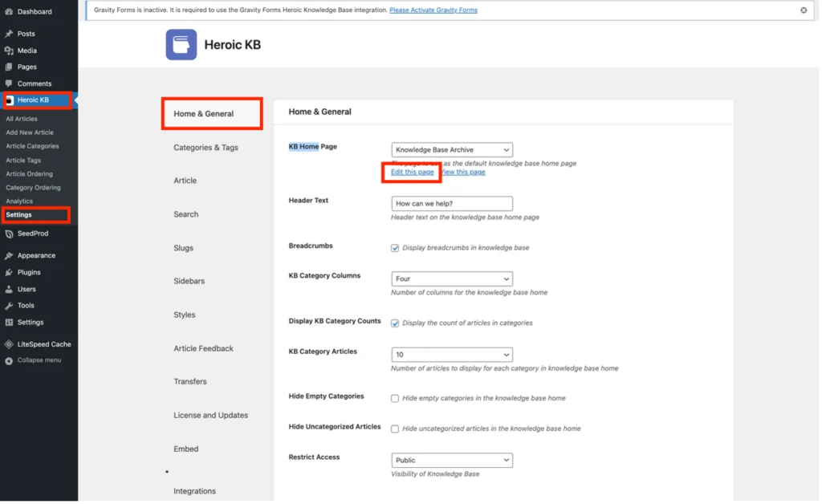Open Add New Article submenu item

click(x=30, y=132)
